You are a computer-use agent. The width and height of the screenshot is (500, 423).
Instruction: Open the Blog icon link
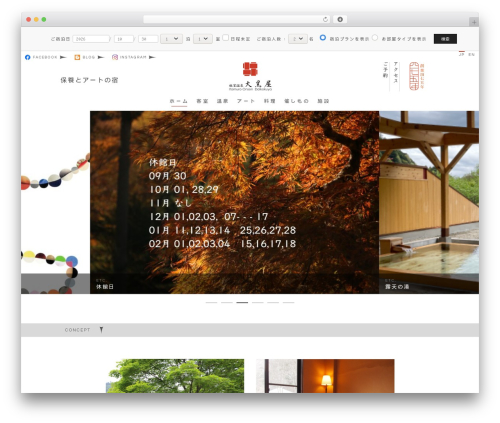(77, 57)
